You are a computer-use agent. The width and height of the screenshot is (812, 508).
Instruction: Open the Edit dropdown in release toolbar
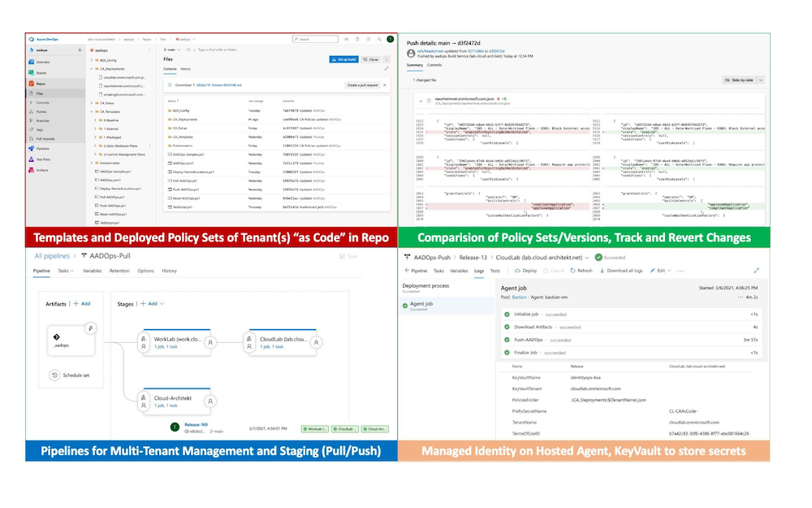click(x=661, y=271)
